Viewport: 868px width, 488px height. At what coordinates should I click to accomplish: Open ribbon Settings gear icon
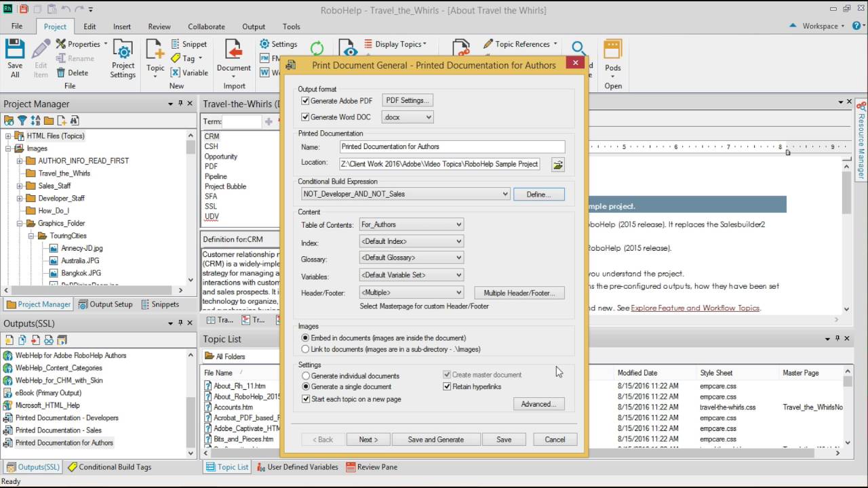(x=264, y=44)
